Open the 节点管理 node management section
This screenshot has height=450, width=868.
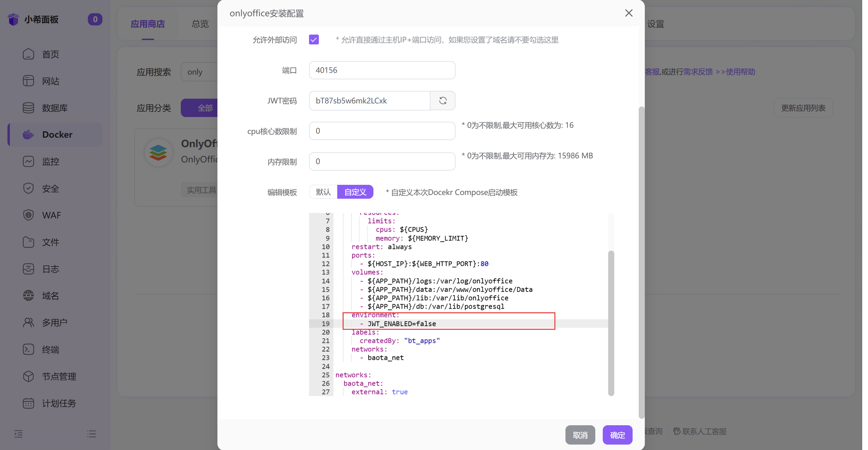pos(59,376)
